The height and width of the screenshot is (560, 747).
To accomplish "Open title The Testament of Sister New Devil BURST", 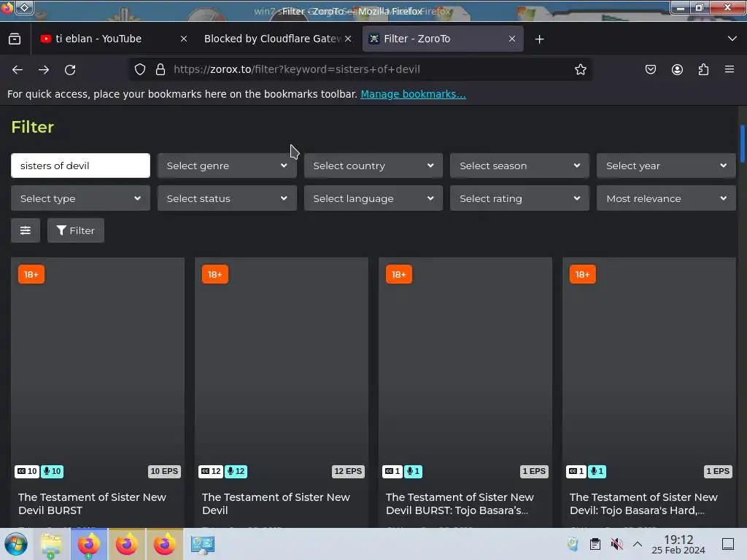I will pyautogui.click(x=92, y=504).
